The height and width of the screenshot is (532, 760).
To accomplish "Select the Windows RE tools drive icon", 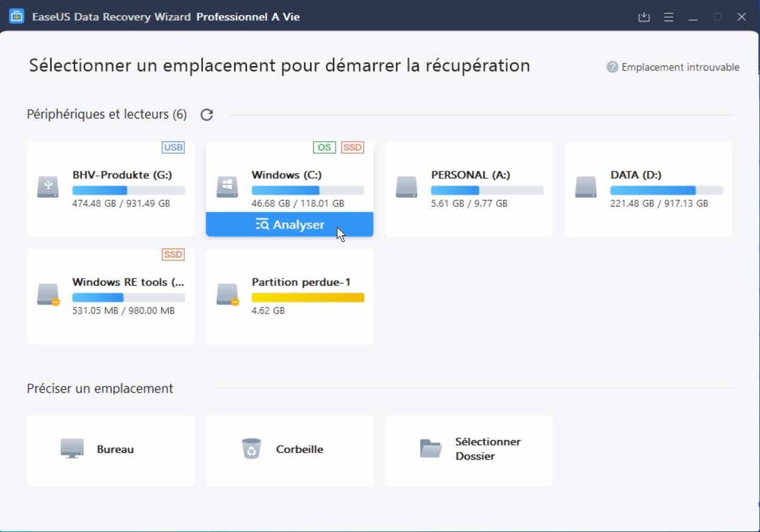I will (x=48, y=294).
